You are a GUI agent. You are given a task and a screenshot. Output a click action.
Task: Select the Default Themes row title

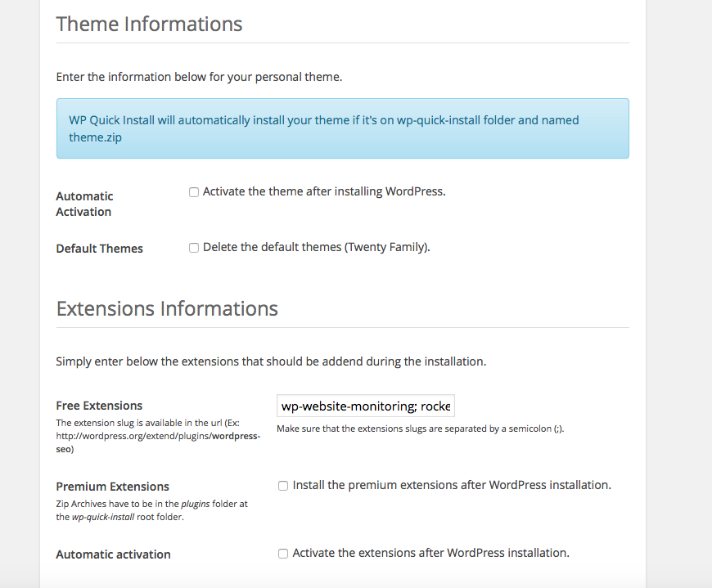tap(100, 249)
